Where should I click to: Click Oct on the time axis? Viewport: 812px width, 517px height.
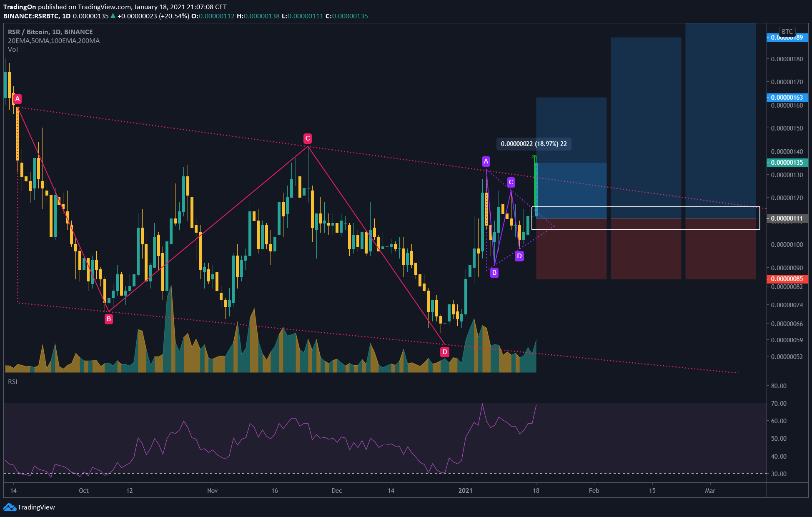84,491
